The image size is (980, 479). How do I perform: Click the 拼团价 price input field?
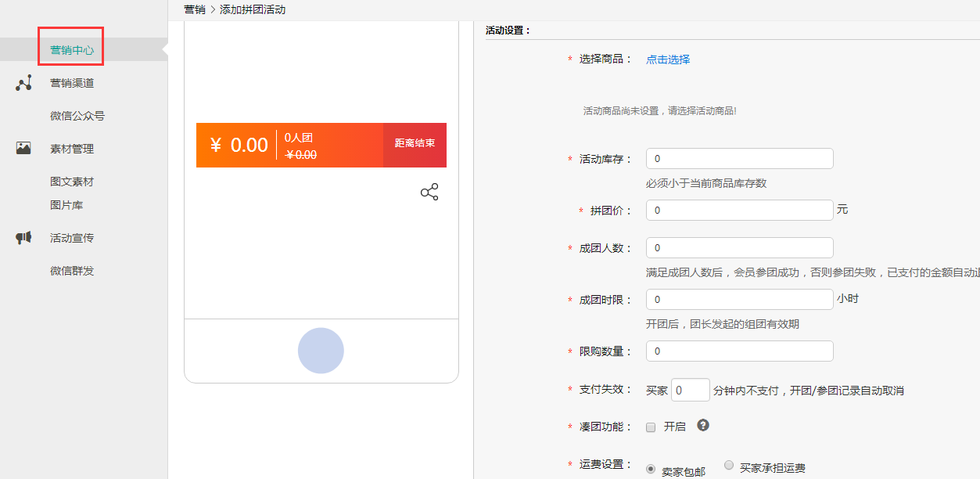[x=739, y=211]
